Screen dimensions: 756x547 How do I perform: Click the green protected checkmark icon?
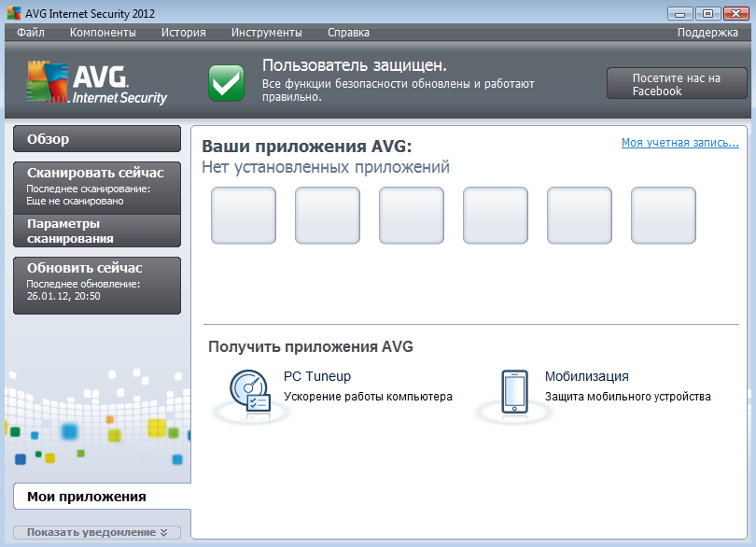226,83
